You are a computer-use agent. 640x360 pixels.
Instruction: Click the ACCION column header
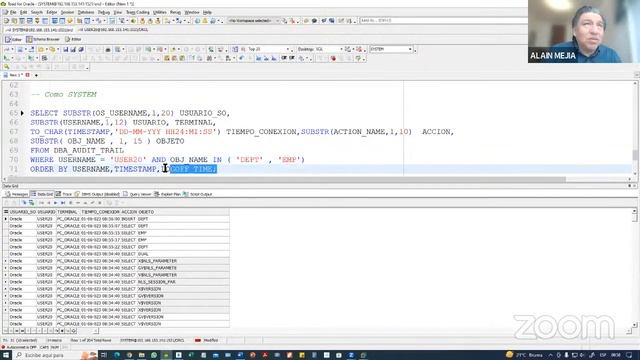[129, 212]
